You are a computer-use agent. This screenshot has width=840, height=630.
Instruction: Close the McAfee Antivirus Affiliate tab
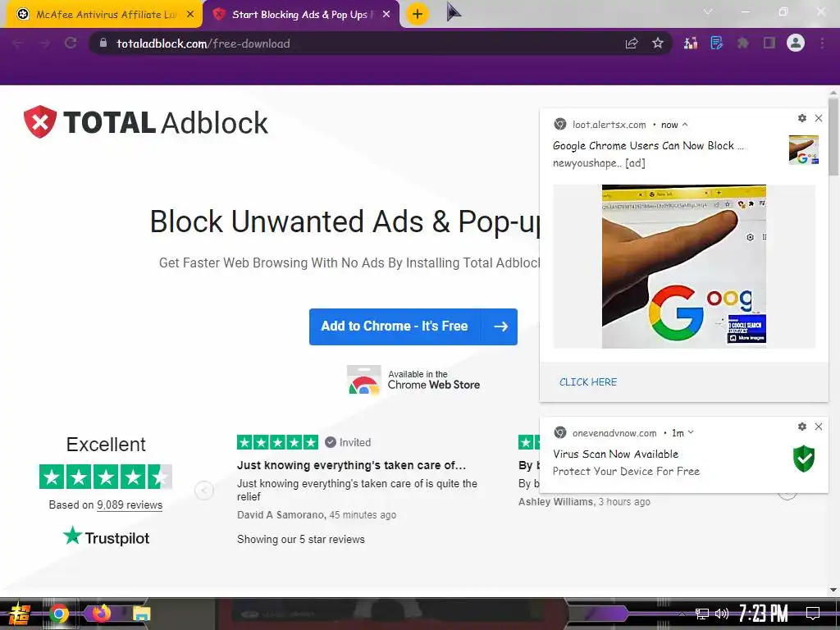(190, 15)
